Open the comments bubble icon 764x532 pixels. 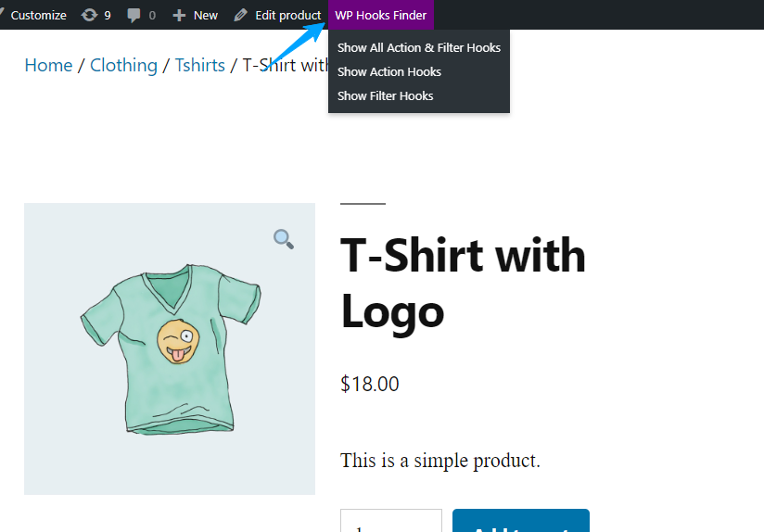(134, 16)
